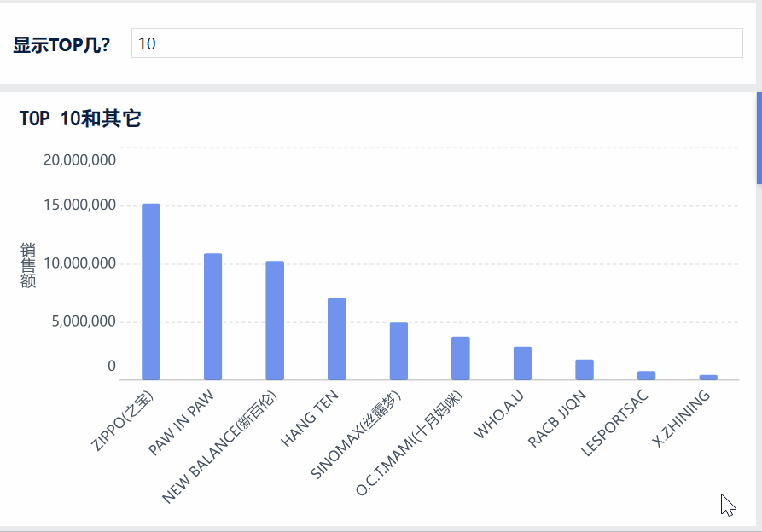Screen dimensions: 762x532
Task: Select the HANG TEN bar
Action: point(337,338)
